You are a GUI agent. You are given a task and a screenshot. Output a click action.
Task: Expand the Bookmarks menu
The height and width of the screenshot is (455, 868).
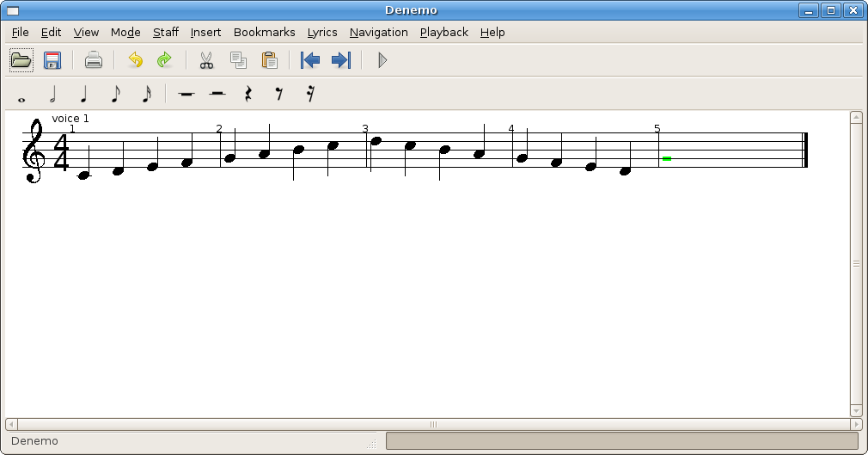264,33
